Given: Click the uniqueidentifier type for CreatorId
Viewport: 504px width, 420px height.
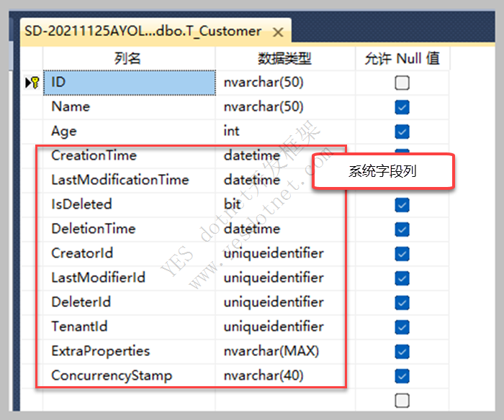Looking at the screenshot, I should [x=285, y=253].
